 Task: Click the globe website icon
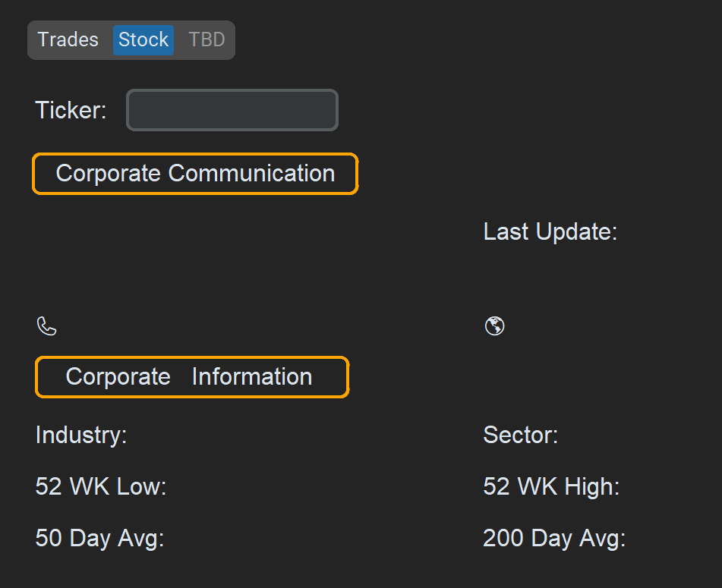[494, 326]
